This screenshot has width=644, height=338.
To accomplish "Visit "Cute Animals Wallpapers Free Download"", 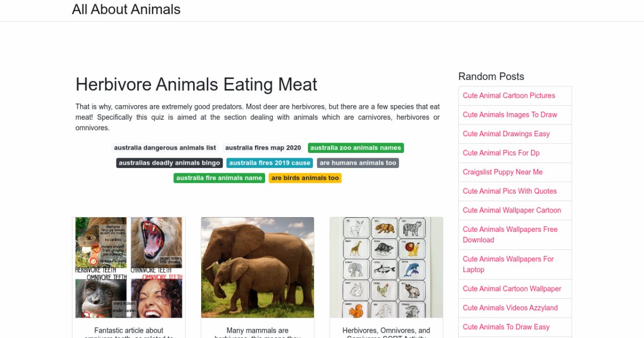I will pyautogui.click(x=510, y=234).
